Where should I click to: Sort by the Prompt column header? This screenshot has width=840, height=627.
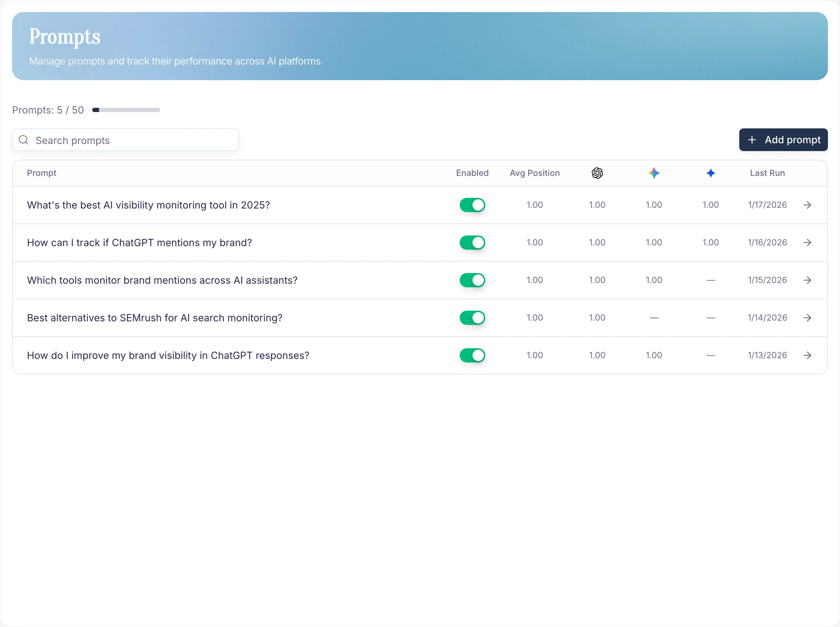coord(42,173)
